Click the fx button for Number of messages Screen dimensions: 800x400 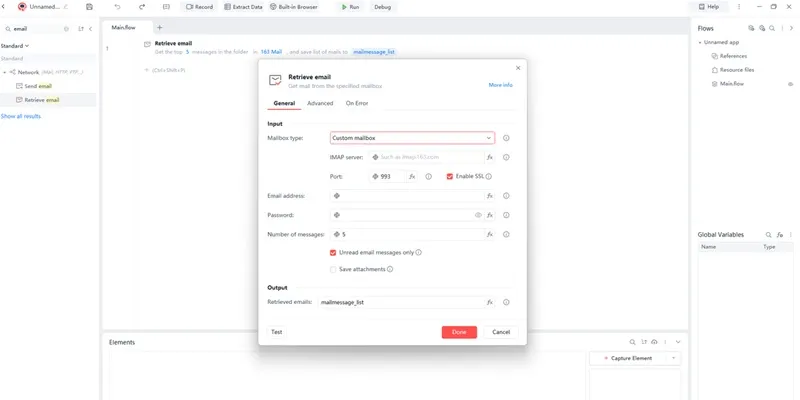[x=490, y=235]
